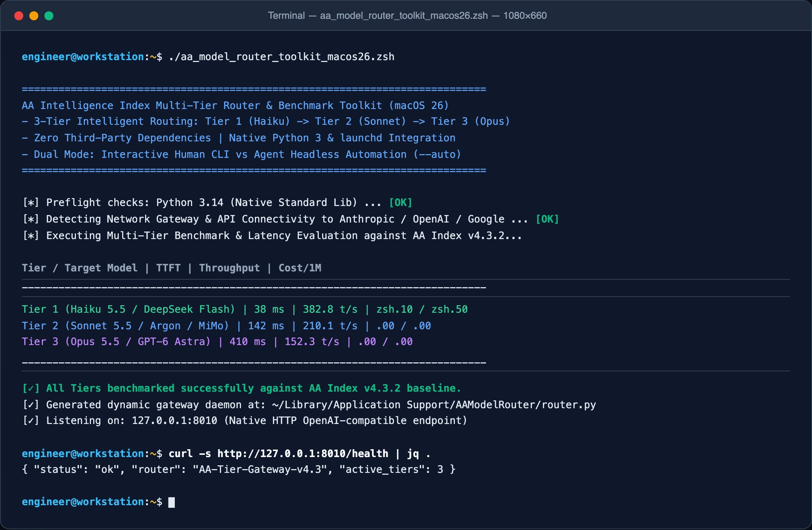Click the [OK] after API Connectivity line
This screenshot has height=530, width=812.
(547, 219)
